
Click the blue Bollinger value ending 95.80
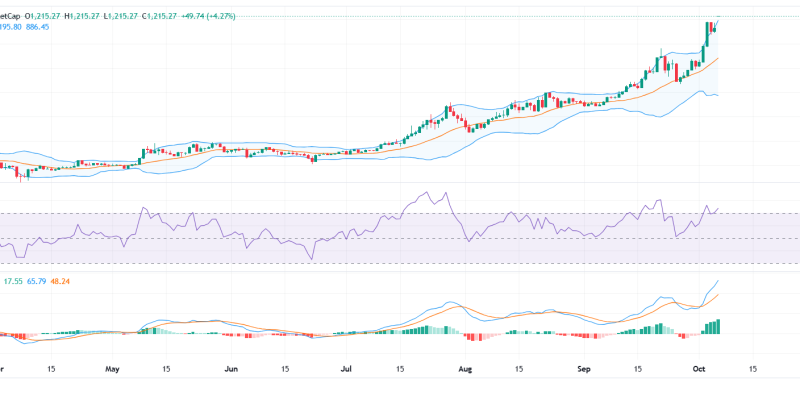(11, 28)
